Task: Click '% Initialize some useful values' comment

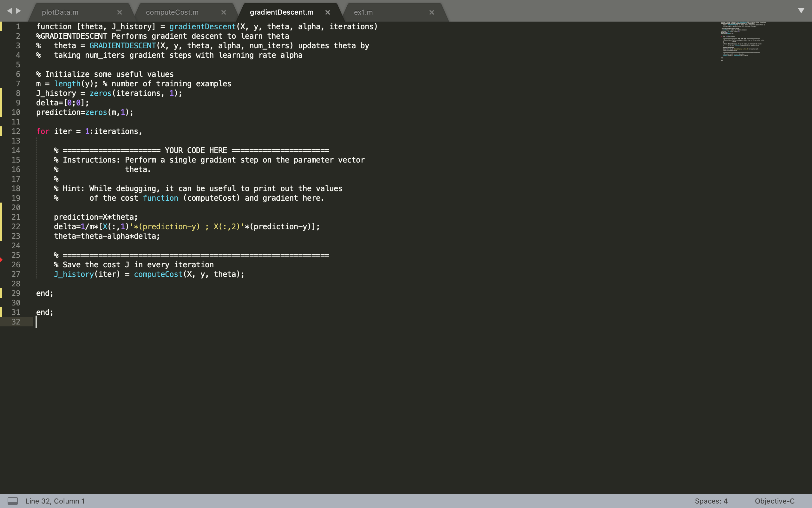Action: coord(105,74)
